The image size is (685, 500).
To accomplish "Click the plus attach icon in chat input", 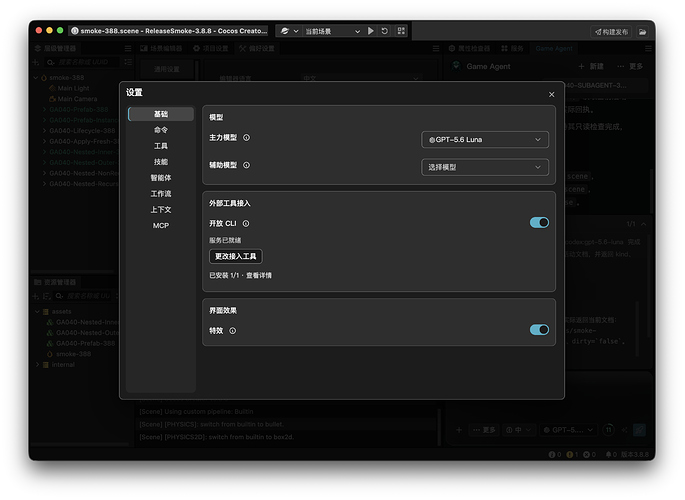I will [459, 430].
